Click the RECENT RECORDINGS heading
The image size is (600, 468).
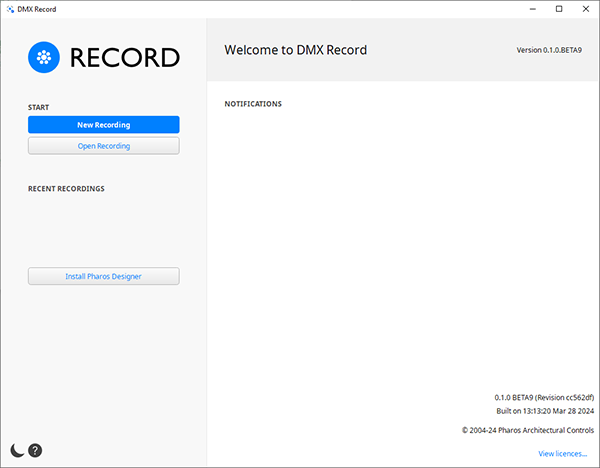coord(66,189)
